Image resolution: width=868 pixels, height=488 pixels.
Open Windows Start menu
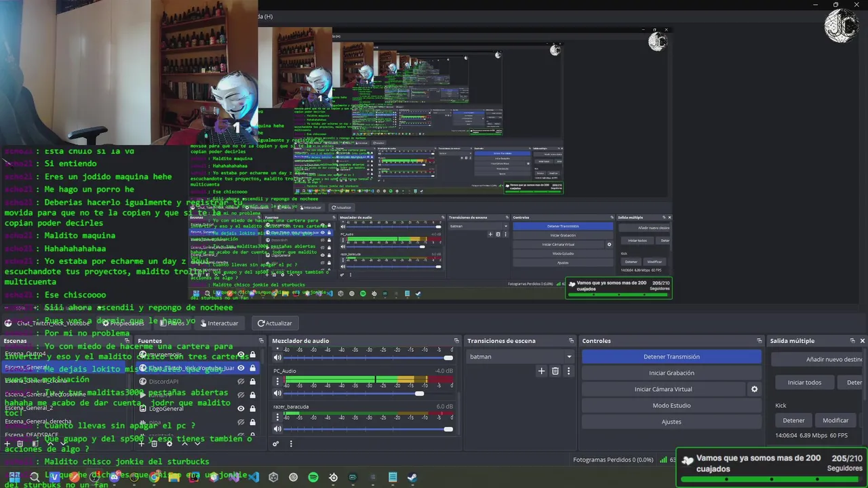tap(14, 477)
